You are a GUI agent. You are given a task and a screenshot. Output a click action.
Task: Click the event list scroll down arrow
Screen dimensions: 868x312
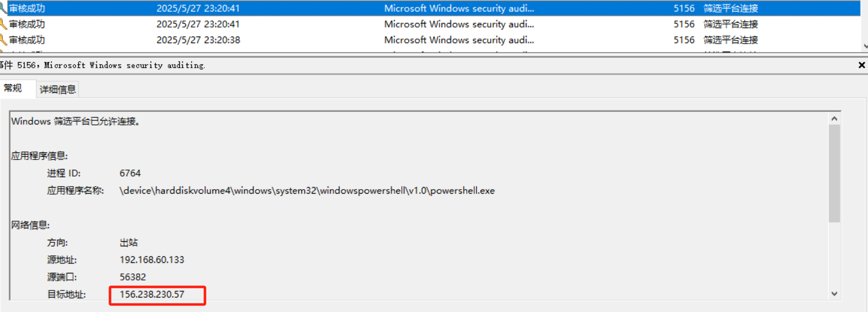(x=865, y=46)
